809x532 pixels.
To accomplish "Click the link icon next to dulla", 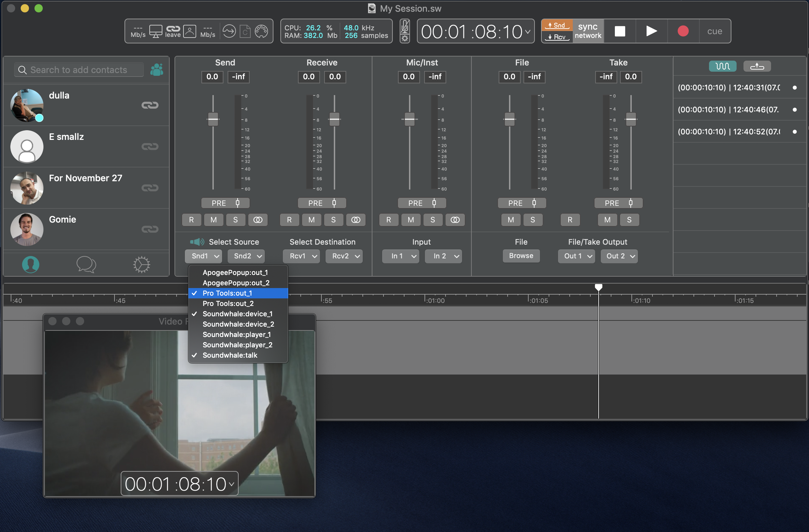I will click(150, 105).
